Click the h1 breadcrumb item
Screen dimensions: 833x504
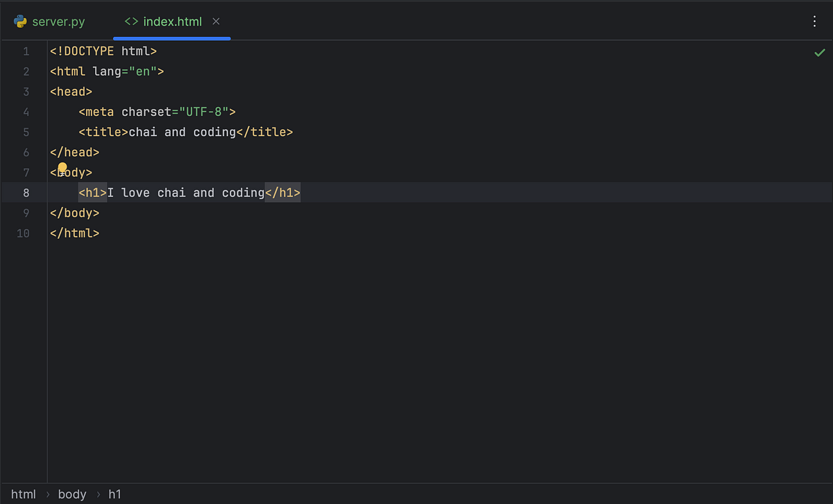click(115, 494)
